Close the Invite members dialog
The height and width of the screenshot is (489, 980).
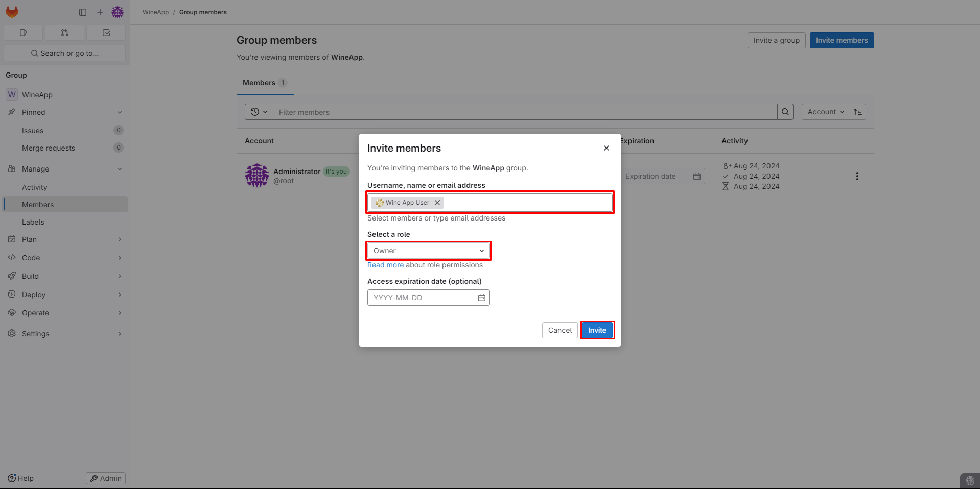coord(606,148)
